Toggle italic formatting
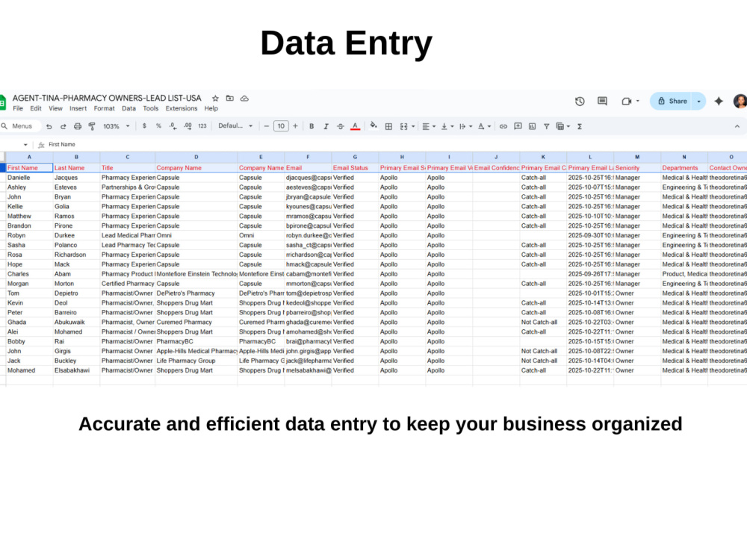The height and width of the screenshot is (560, 747). 326,126
